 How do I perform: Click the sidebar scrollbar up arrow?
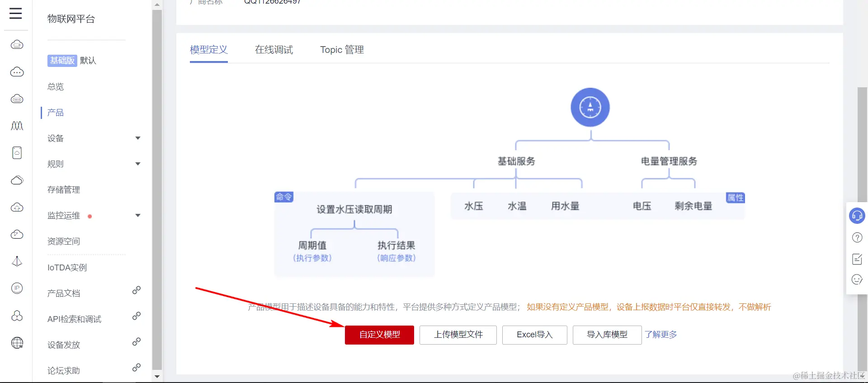pyautogui.click(x=157, y=5)
